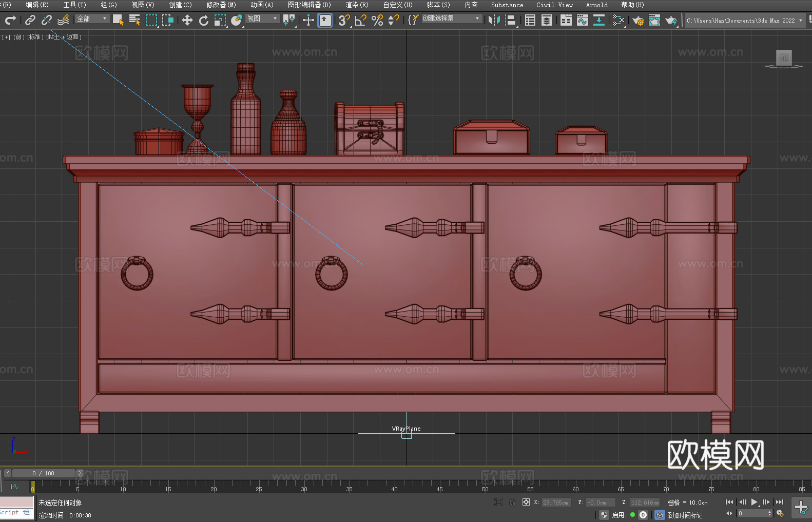Activate the Select and Rotate tool
The height and width of the screenshot is (522, 812).
[204, 20]
